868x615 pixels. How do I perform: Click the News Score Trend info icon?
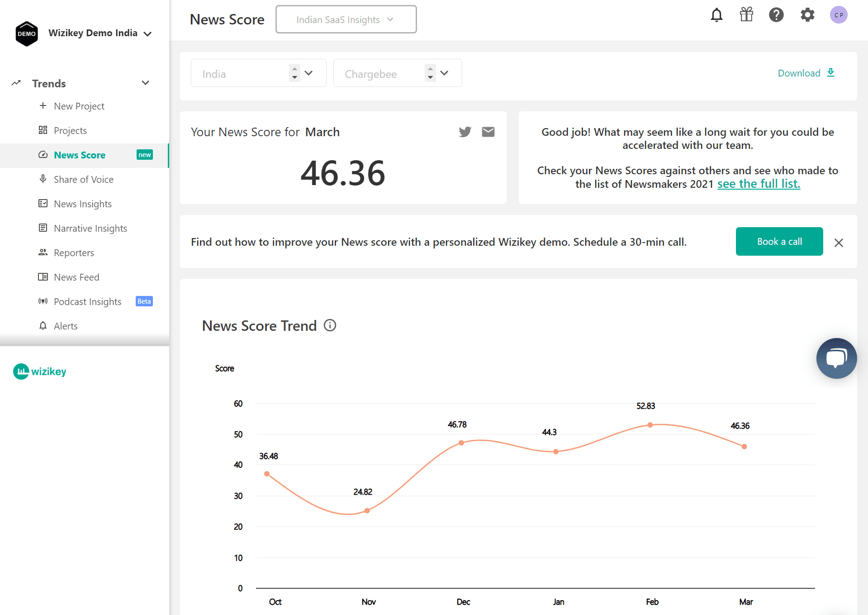click(330, 325)
